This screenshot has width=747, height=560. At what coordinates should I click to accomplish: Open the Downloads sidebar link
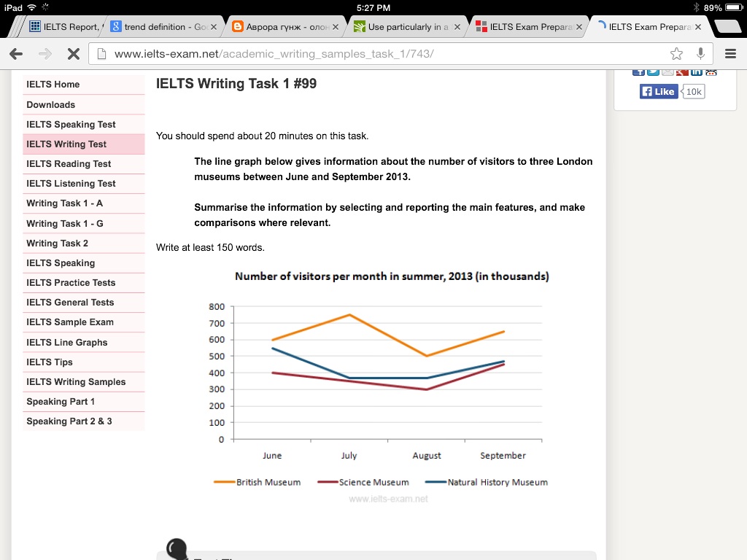coord(83,105)
